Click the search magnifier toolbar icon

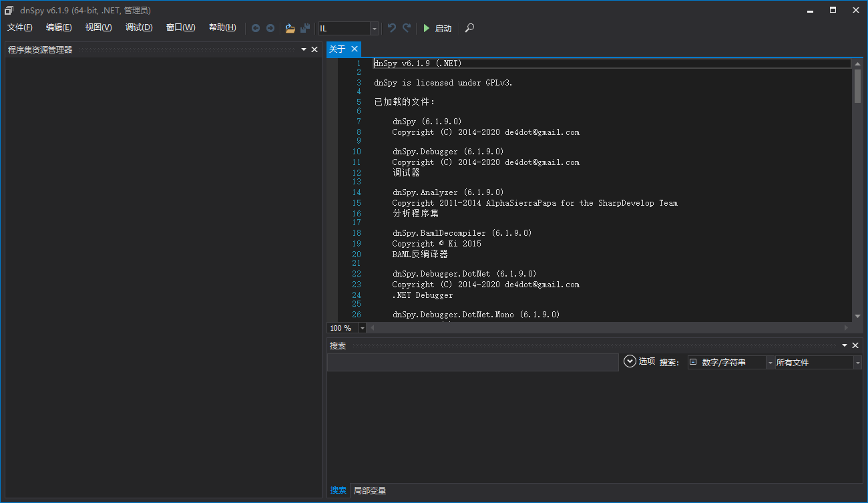tap(470, 28)
